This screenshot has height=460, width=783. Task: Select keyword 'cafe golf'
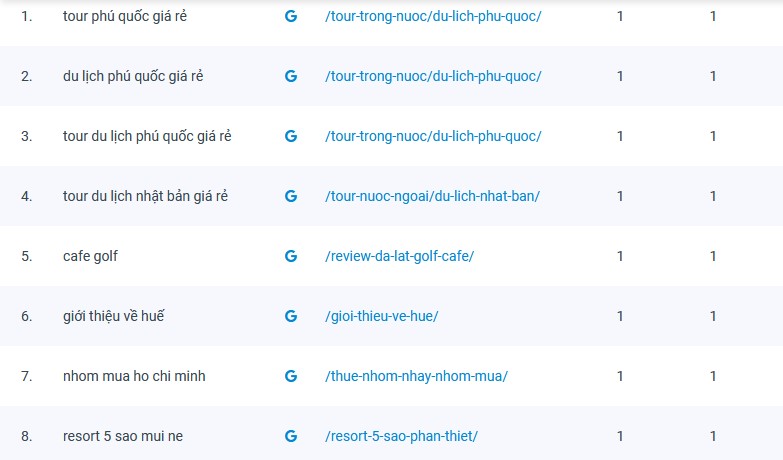click(x=90, y=256)
